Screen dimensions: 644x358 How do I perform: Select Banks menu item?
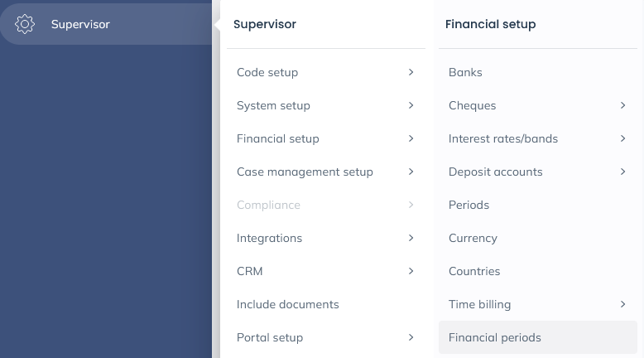click(465, 72)
